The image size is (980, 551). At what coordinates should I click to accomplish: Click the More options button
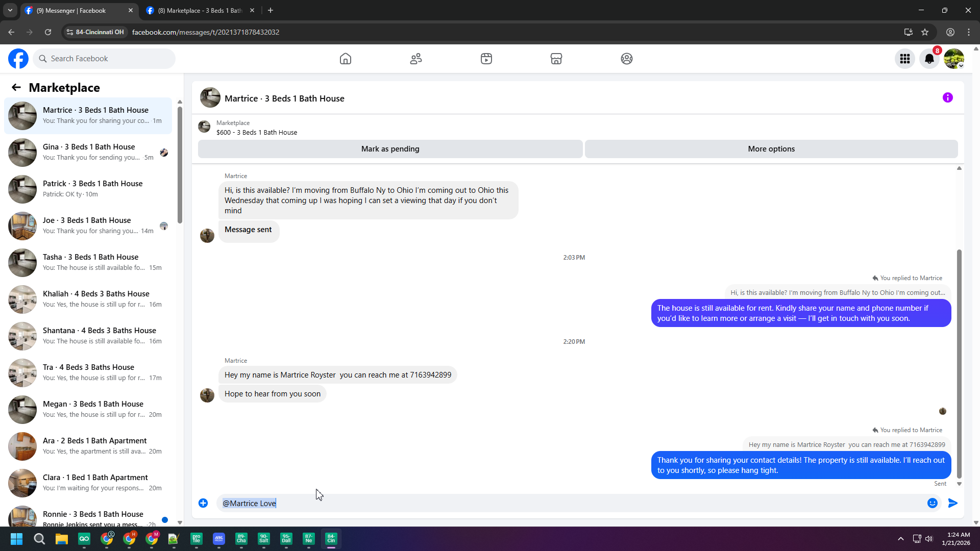771,149
